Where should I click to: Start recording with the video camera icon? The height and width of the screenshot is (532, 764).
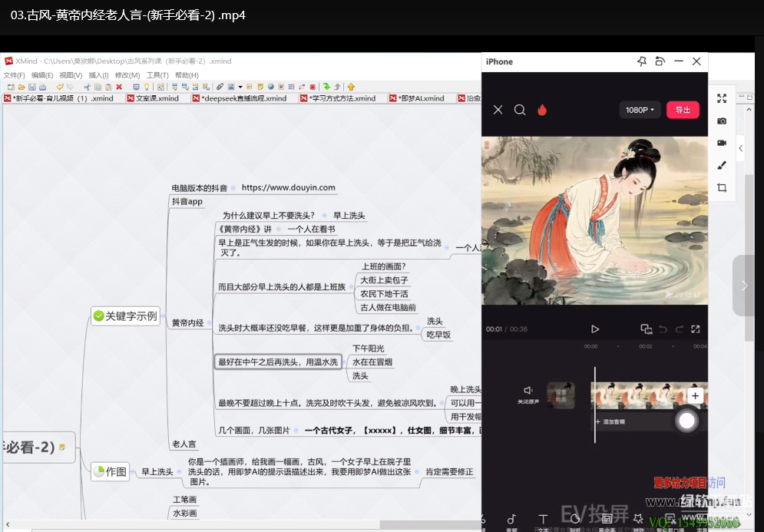pyautogui.click(x=722, y=143)
